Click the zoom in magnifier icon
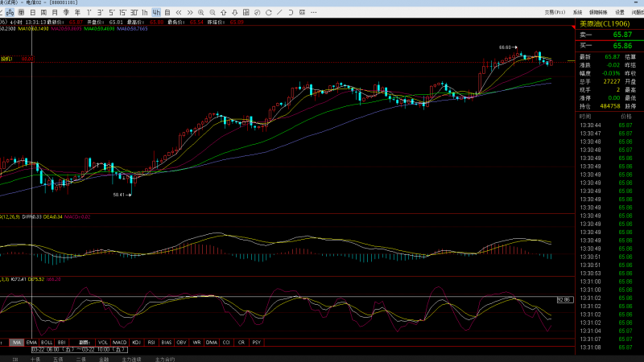The image size is (644, 362). [200, 12]
